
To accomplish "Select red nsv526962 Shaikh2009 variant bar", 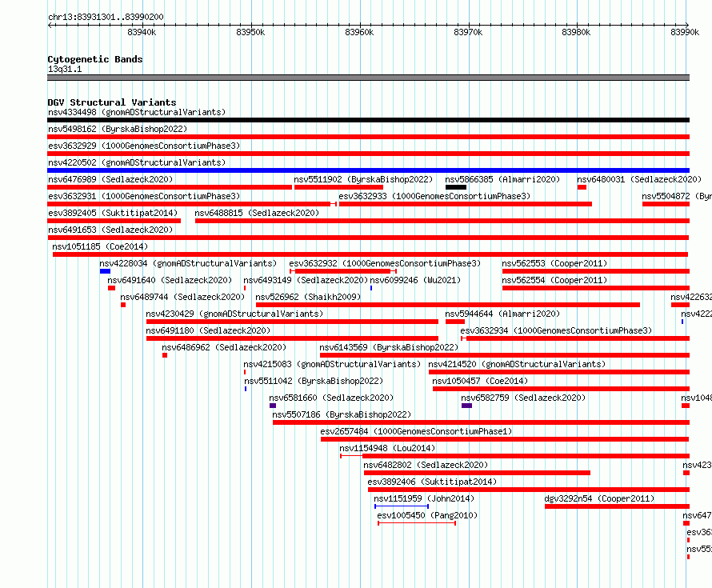I will (x=448, y=305).
